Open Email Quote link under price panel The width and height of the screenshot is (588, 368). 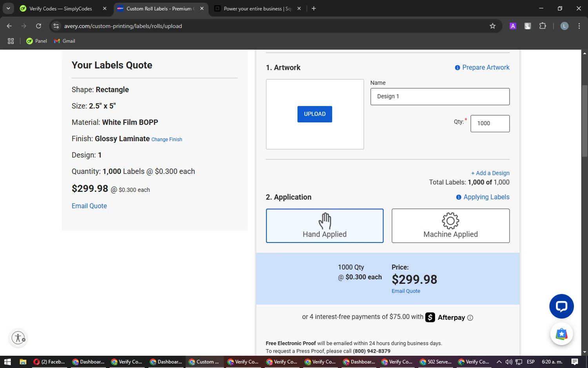[x=406, y=291]
